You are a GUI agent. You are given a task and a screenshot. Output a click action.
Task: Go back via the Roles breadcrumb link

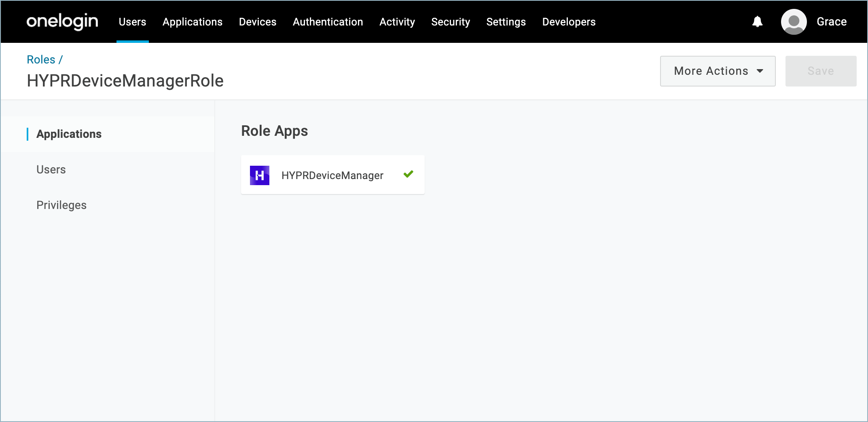coord(41,59)
